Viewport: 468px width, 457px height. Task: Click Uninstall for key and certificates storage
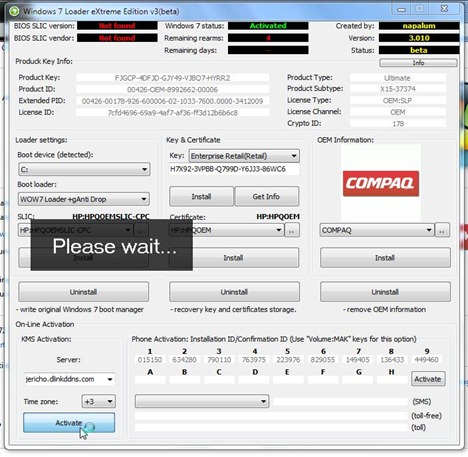[x=234, y=292]
